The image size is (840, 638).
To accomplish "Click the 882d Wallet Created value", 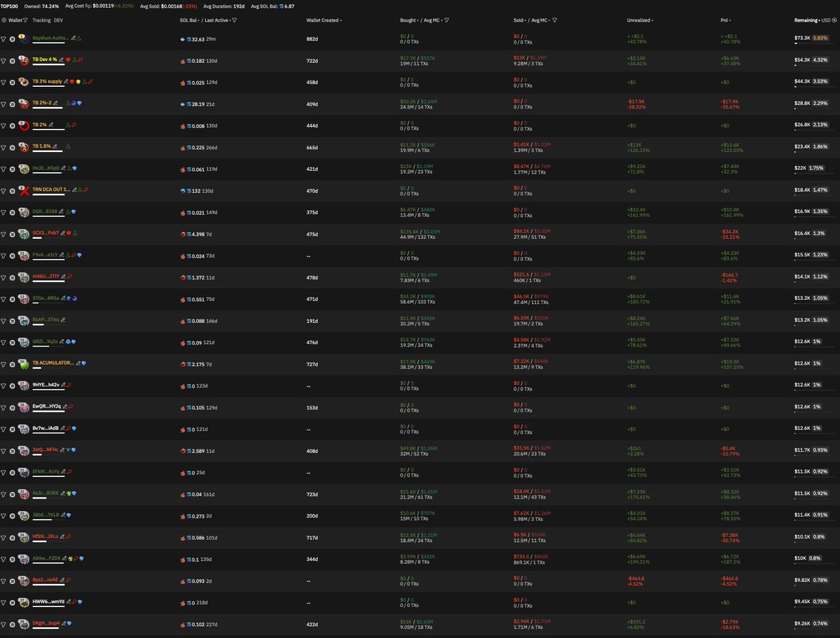I will coord(312,39).
